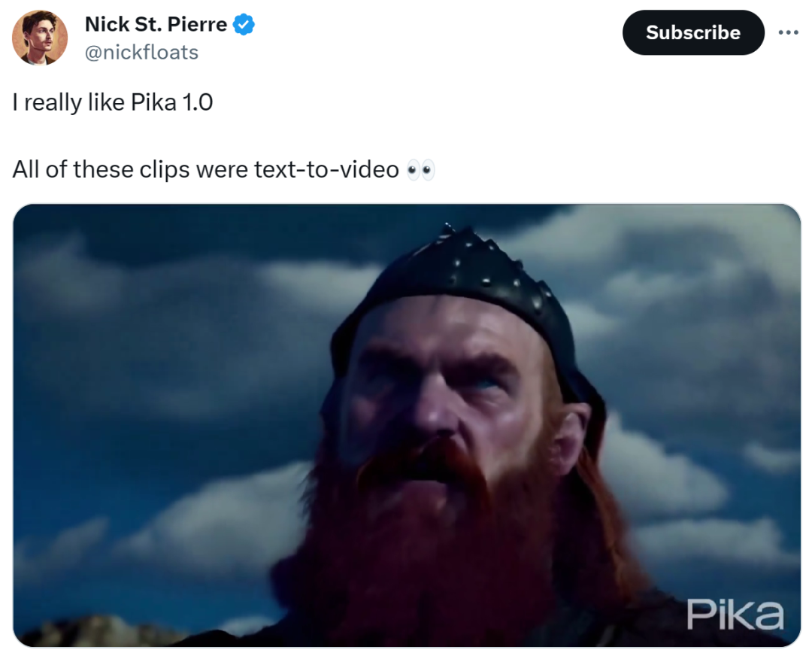The height and width of the screenshot is (653, 812).
Task: Click the eyes emoji in the tweet
Action: 420,170
